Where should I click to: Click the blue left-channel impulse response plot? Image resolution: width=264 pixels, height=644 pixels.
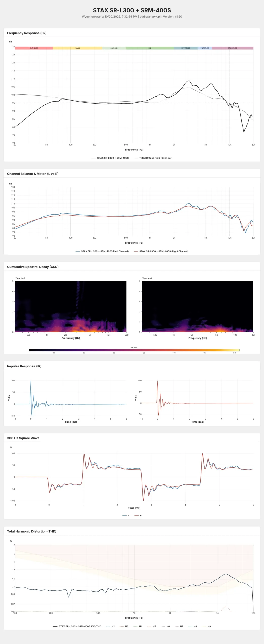click(x=71, y=398)
